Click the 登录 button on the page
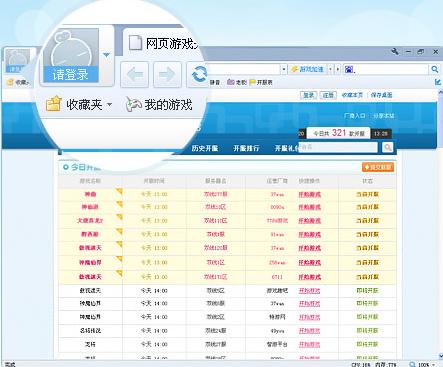This screenshot has width=443, height=367. (x=308, y=95)
